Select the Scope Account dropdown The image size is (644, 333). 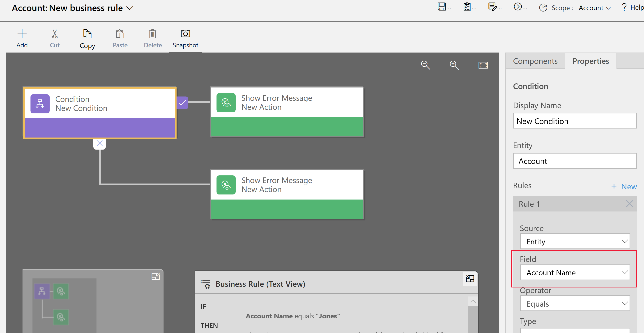point(593,7)
